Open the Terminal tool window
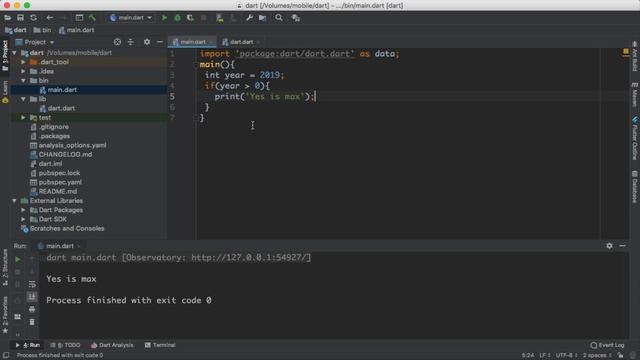Viewport: 640px width, 360px height. click(x=160, y=345)
